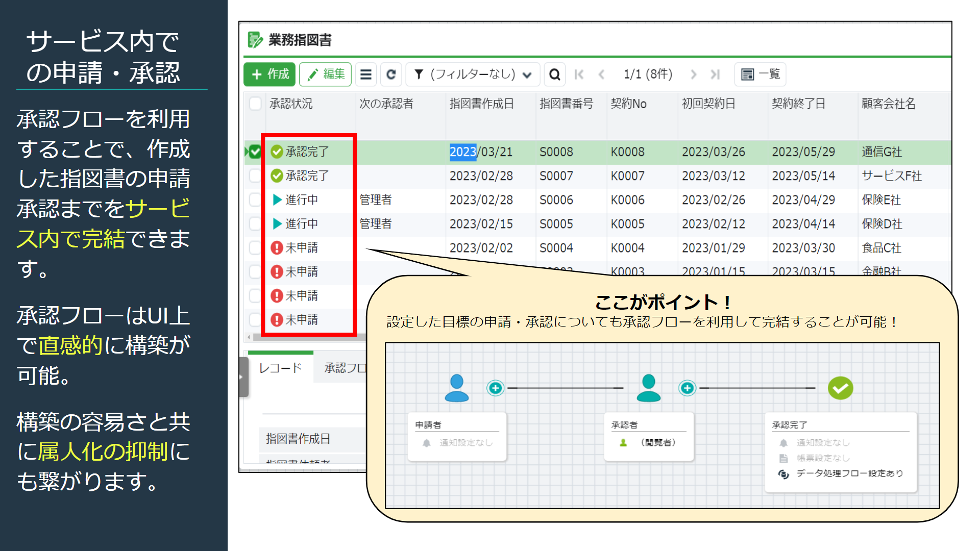Viewport: 980px width, 551px height.
Task: Open the 一覧 view selector
Action: point(760,74)
